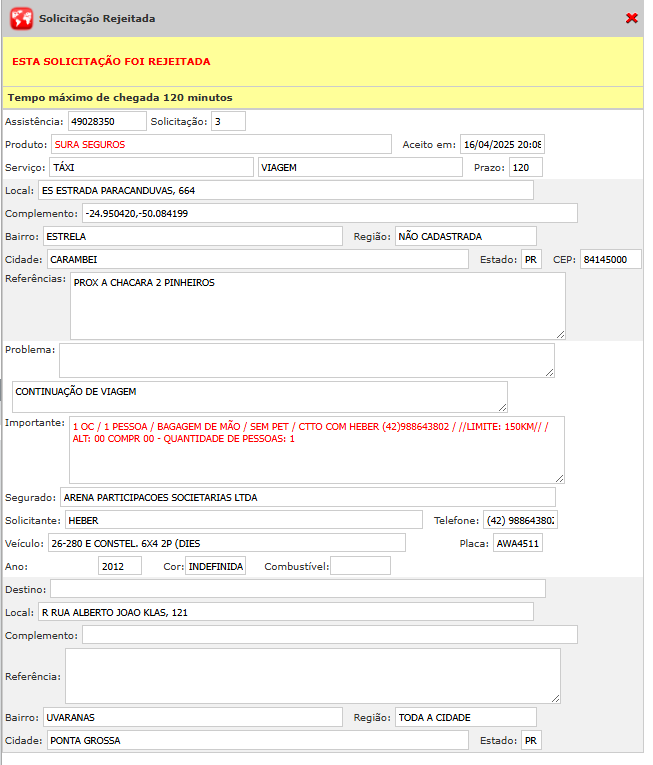This screenshot has width=653, height=765.
Task: Click Tempo máximo de chegada 120 minutos text
Action: click(120, 98)
